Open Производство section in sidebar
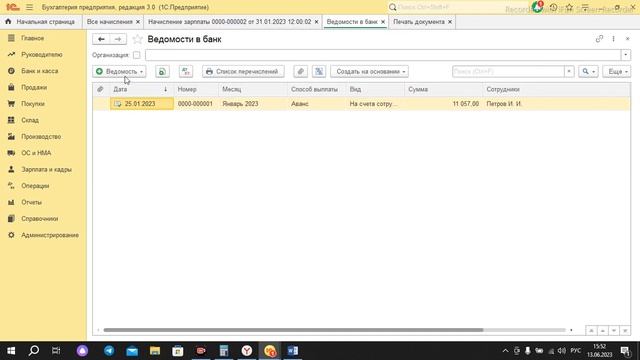The height and width of the screenshot is (360, 640). pyautogui.click(x=41, y=136)
